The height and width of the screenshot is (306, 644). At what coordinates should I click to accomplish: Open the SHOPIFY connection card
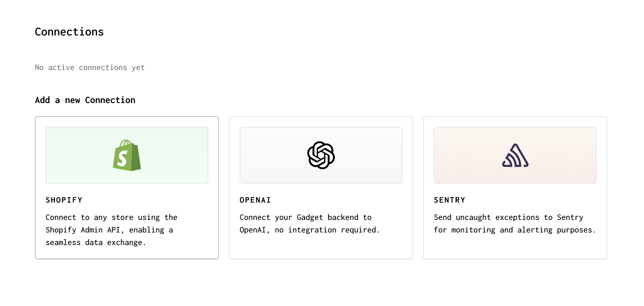coord(127,188)
